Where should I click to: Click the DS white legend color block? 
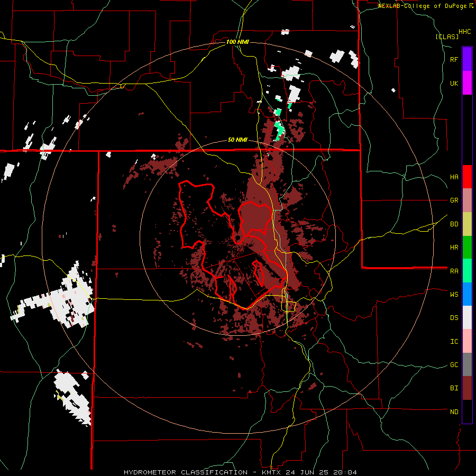pos(467,317)
